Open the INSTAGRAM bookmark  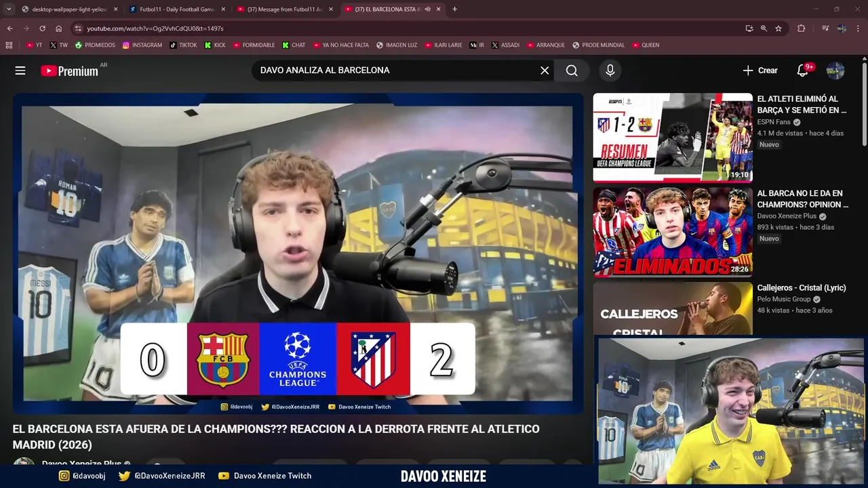[x=142, y=45]
